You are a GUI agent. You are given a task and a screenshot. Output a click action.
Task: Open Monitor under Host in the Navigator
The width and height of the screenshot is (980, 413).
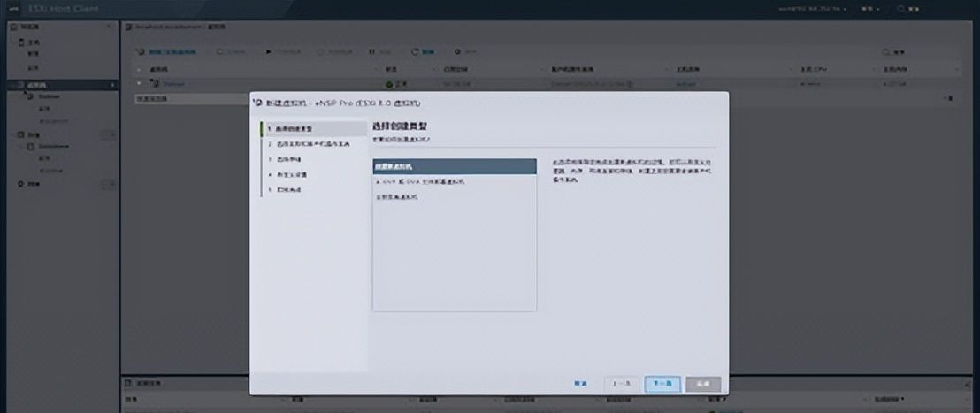tap(33, 67)
